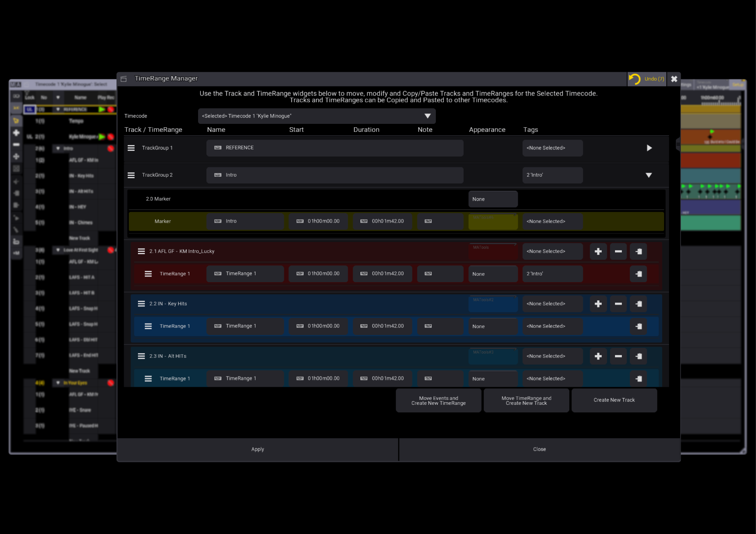
Task: Click the wide Close button at the bottom
Action: pyautogui.click(x=539, y=449)
